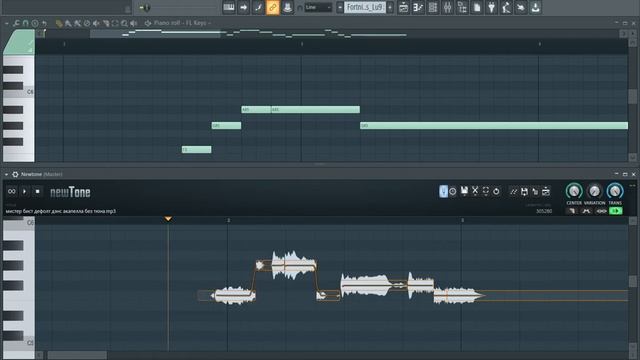640x360 pixels.
Task: Toggle the highlighted orange link button
Action: (273, 7)
